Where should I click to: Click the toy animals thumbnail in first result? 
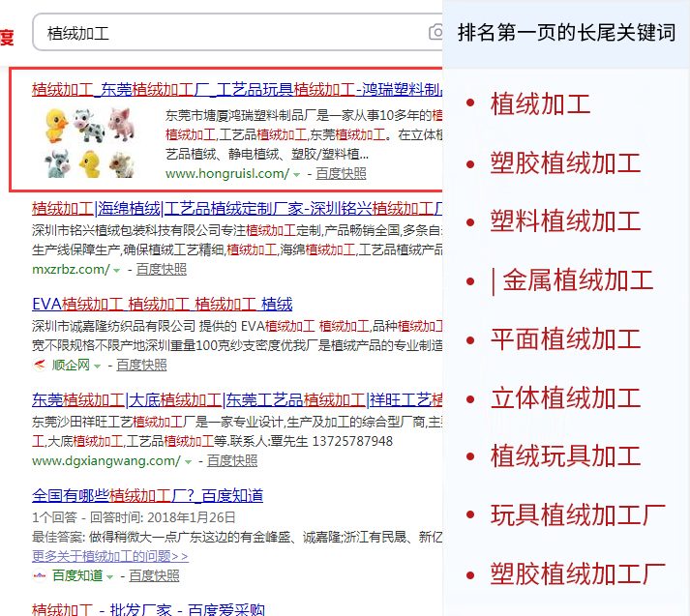90,142
